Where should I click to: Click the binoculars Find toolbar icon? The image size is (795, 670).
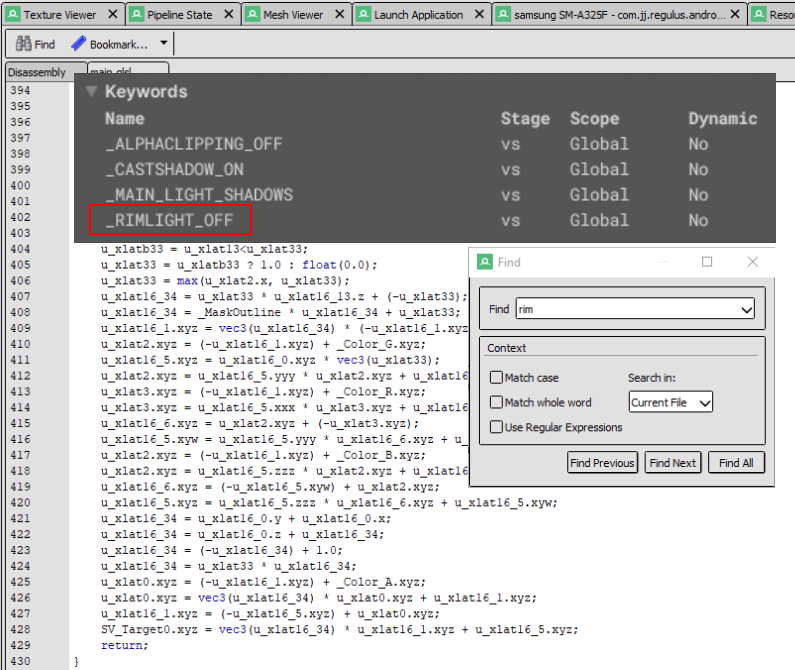pyautogui.click(x=23, y=44)
